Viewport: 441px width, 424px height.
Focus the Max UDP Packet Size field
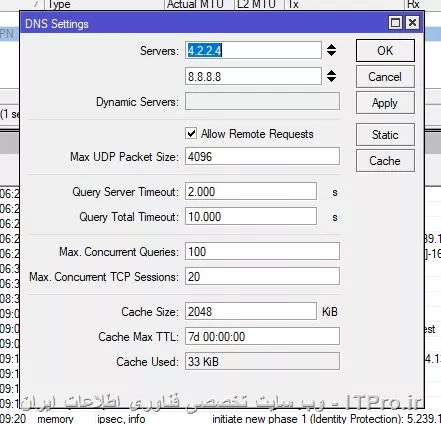(262, 156)
